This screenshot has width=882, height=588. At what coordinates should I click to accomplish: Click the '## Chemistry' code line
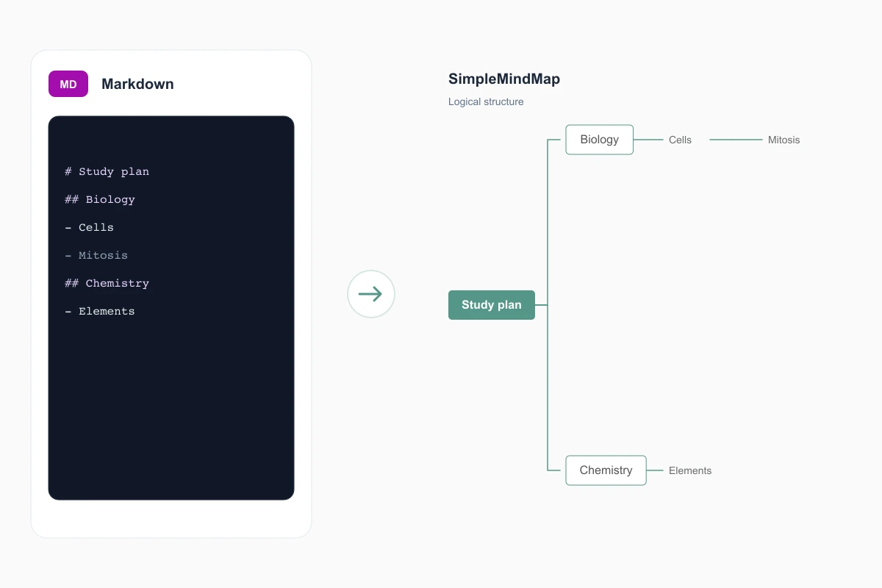[107, 283]
